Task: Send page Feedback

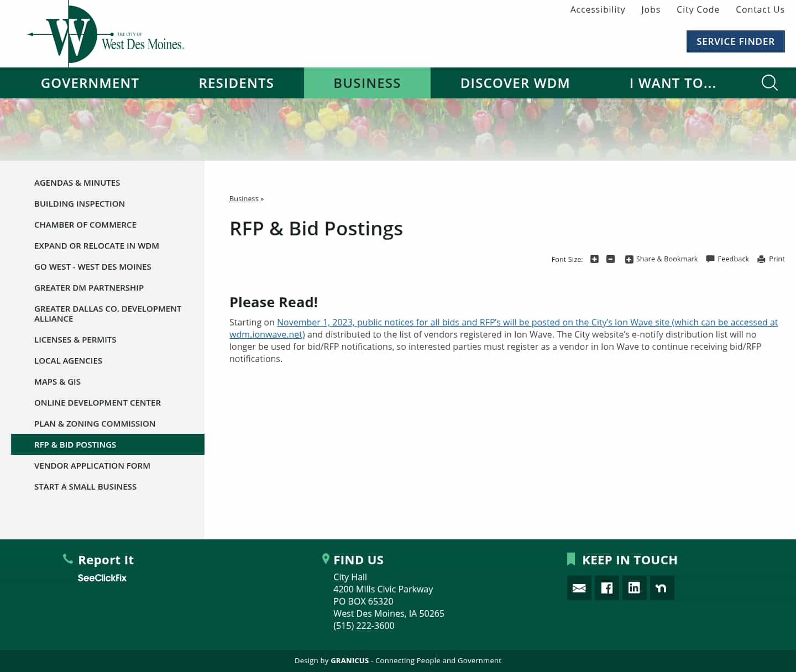Action: click(727, 259)
